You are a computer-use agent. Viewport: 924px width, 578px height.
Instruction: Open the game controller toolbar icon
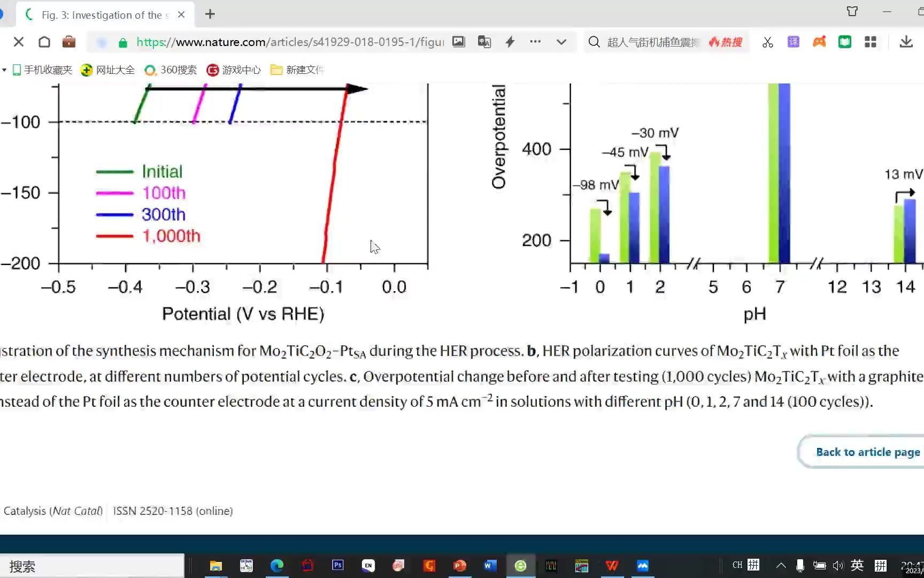819,42
